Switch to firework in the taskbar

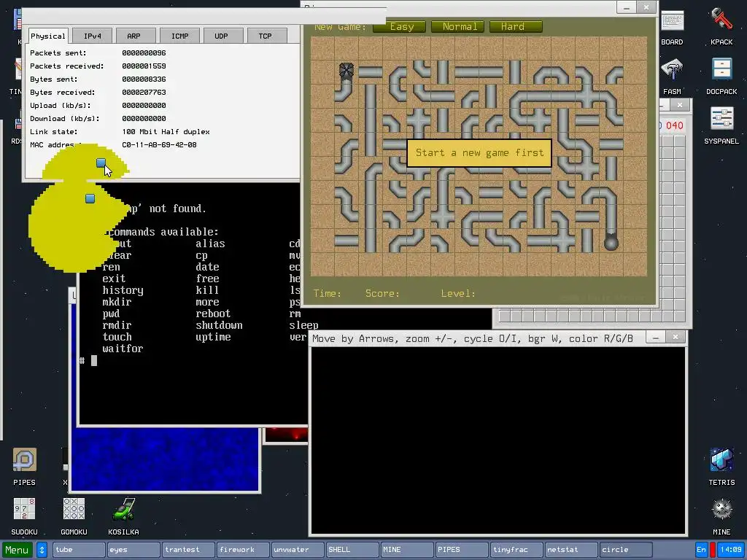point(243,550)
